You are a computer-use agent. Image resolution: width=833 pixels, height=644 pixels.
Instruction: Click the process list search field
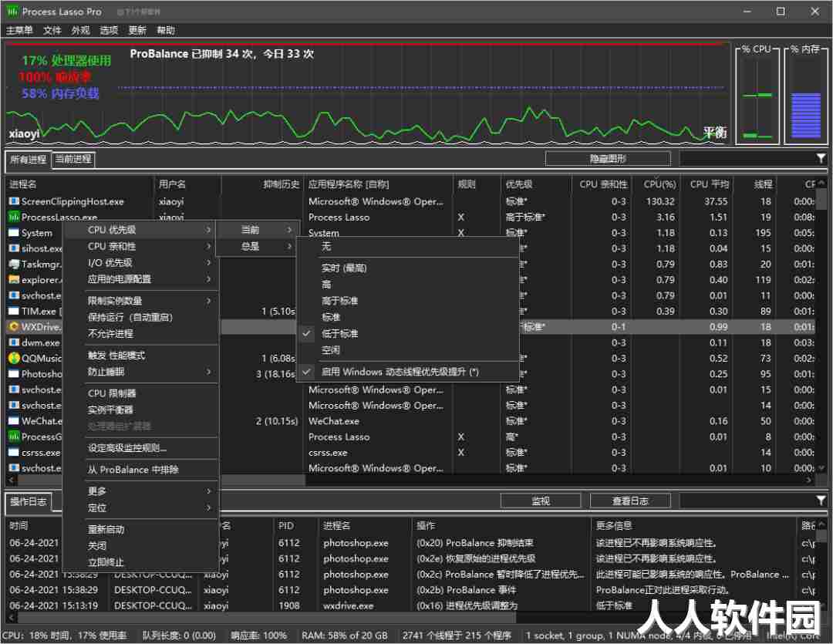point(747,158)
